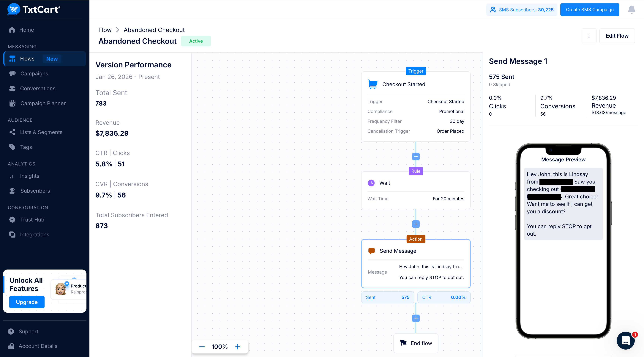Image resolution: width=644 pixels, height=357 pixels.
Task: Select the Send Message action card
Action: (x=416, y=264)
